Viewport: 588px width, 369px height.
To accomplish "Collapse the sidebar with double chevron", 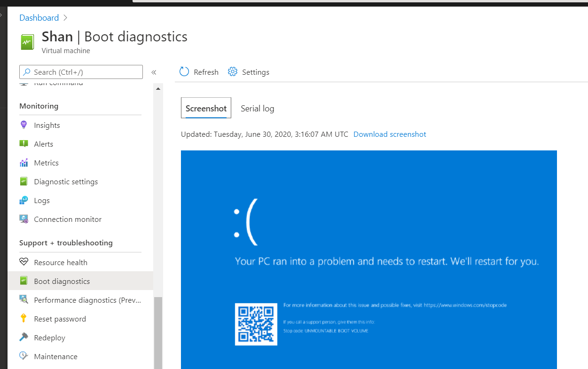I will point(154,72).
